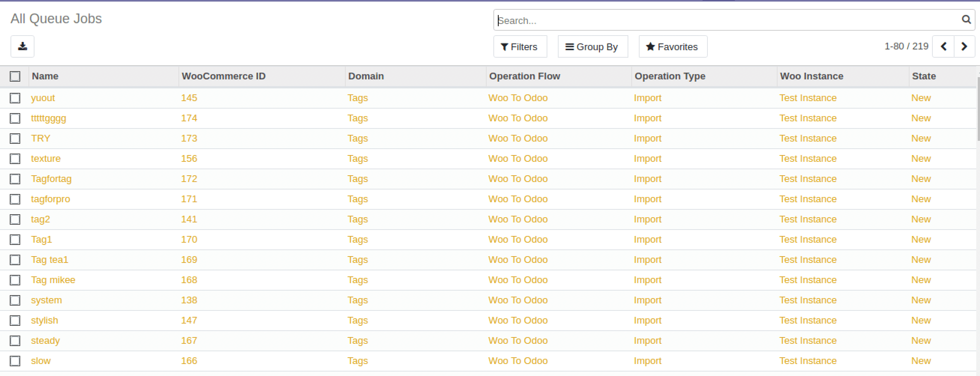Open the Group By dropdown menu
This screenshot has height=376, width=980.
(x=592, y=47)
